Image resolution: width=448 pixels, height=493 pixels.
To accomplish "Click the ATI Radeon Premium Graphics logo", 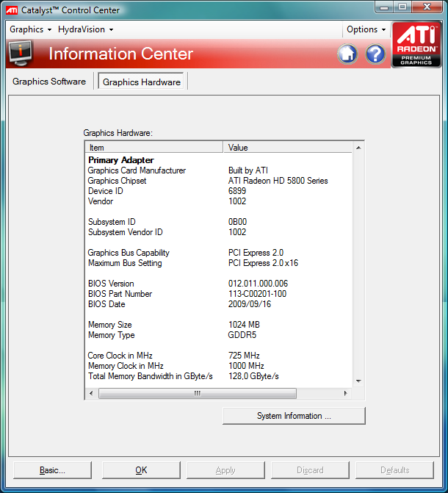I will coord(416,44).
